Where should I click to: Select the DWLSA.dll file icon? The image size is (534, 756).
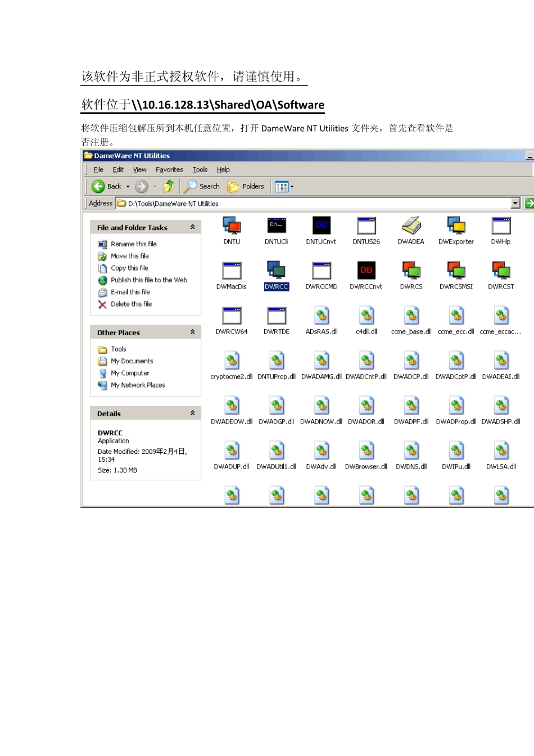[501, 451]
